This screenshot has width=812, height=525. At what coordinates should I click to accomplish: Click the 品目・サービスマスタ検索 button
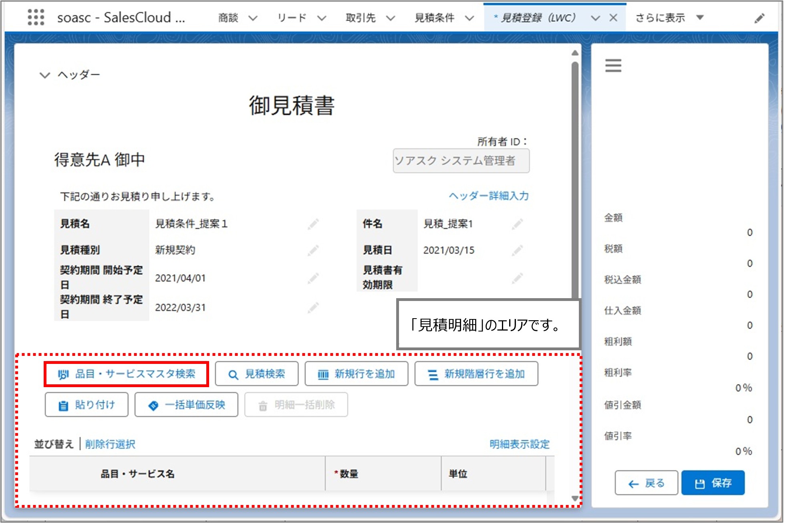[x=127, y=374]
